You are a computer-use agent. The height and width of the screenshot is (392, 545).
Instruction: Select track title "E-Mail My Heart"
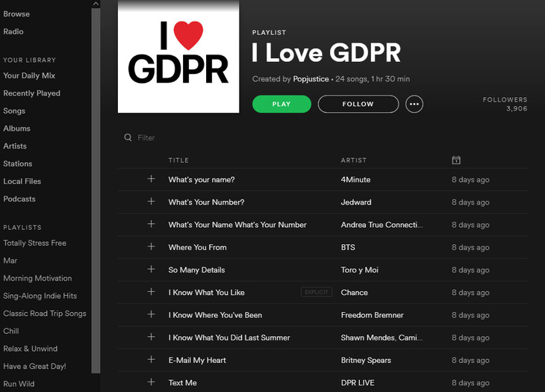click(197, 361)
